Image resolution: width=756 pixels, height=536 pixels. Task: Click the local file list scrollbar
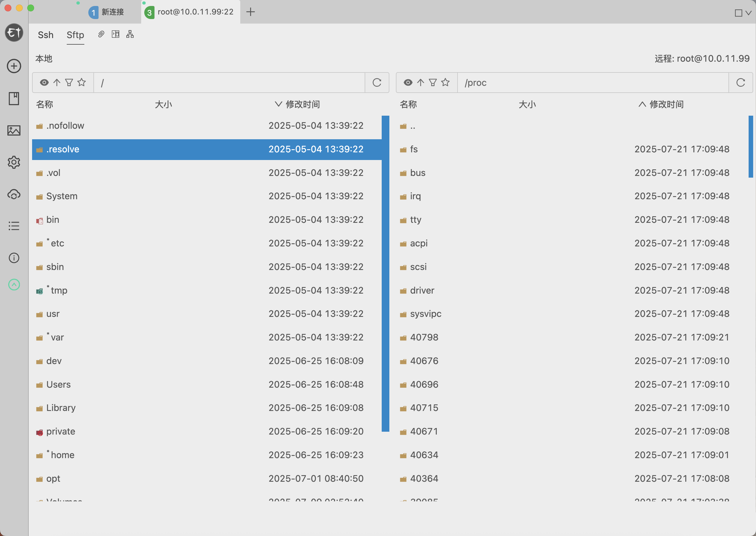click(x=385, y=273)
